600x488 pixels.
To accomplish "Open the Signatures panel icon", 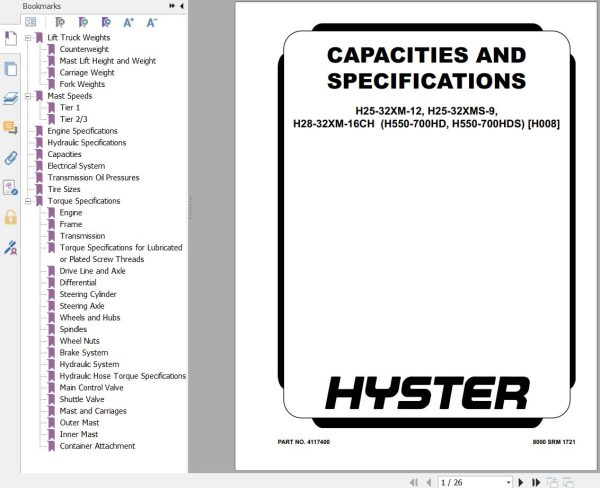I will point(10,247).
